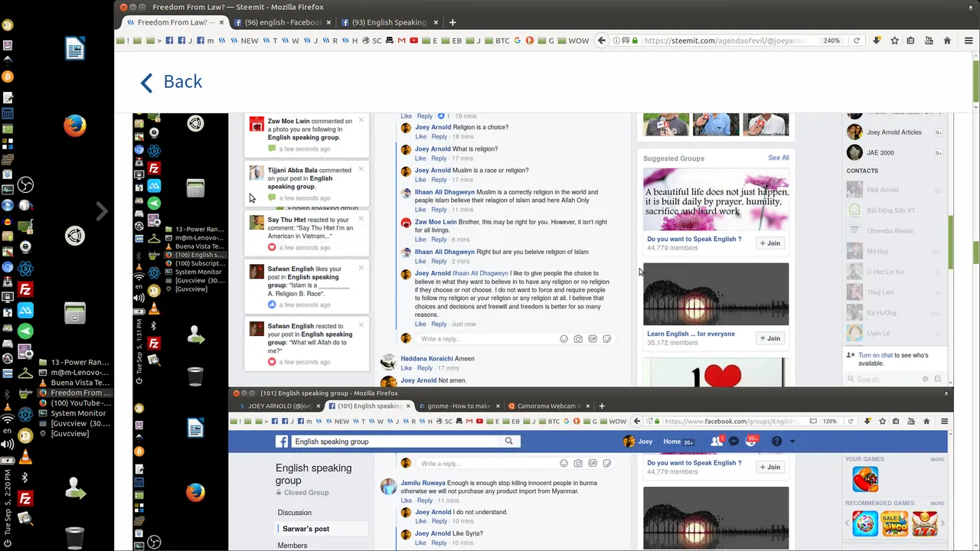Close the (96) english - Facebook tab
The height and width of the screenshot is (551, 980).
click(x=329, y=22)
